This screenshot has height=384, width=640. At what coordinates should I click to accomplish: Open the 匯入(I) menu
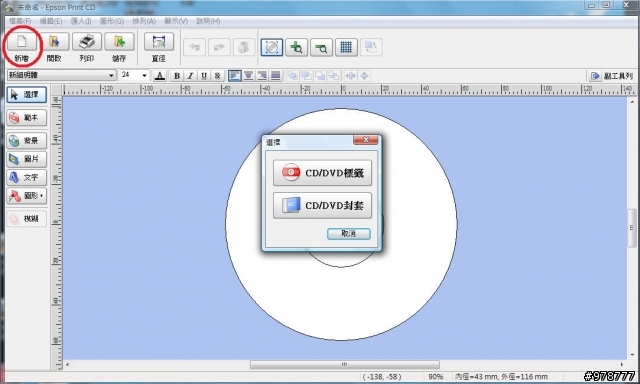(x=81, y=21)
